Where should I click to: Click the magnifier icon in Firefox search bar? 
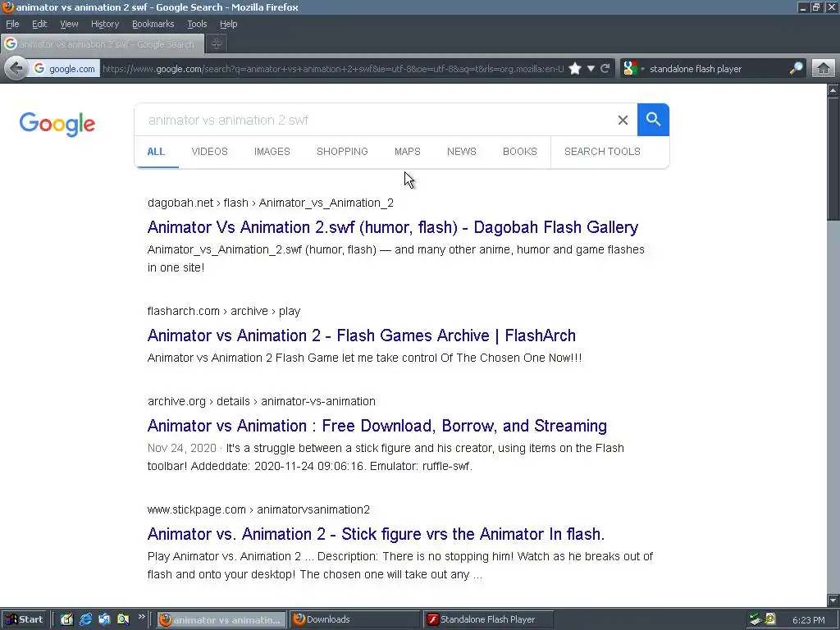pyautogui.click(x=796, y=69)
